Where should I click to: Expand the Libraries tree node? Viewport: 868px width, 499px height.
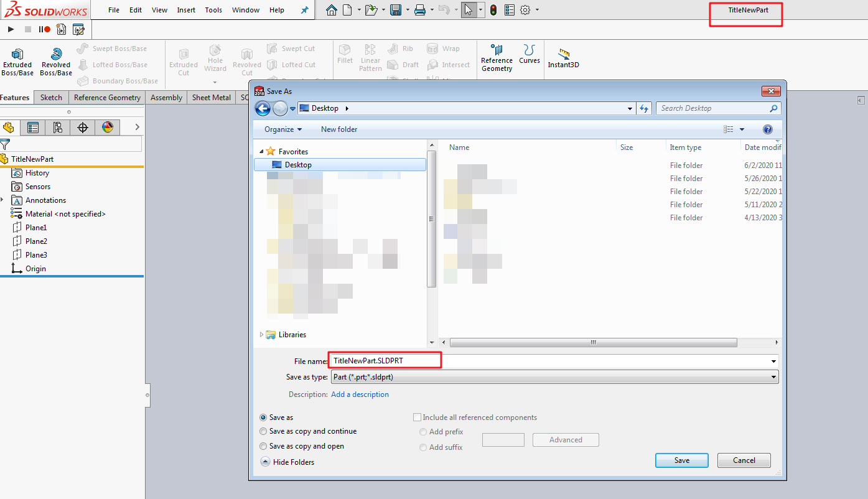(261, 334)
